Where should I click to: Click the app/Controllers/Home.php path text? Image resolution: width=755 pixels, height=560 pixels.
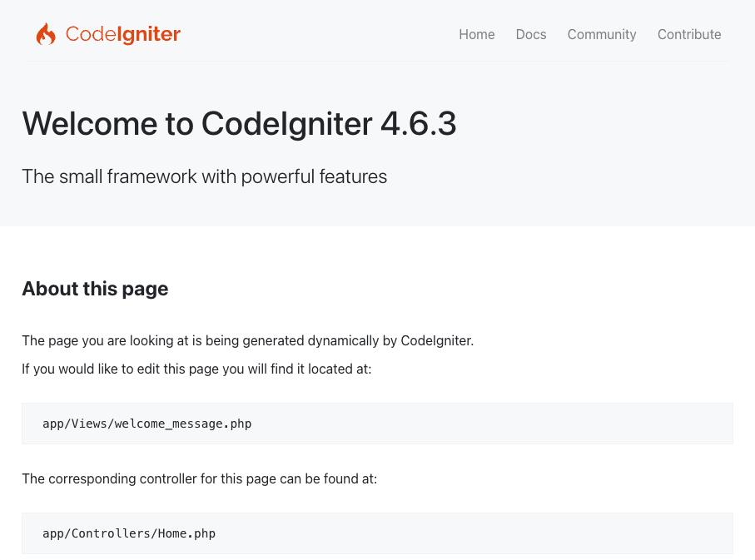tap(129, 533)
